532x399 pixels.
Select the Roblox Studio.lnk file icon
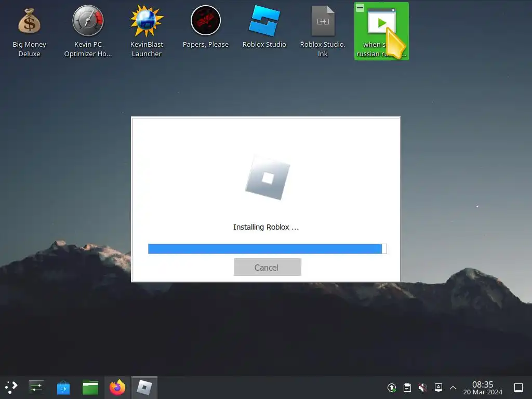point(323,31)
